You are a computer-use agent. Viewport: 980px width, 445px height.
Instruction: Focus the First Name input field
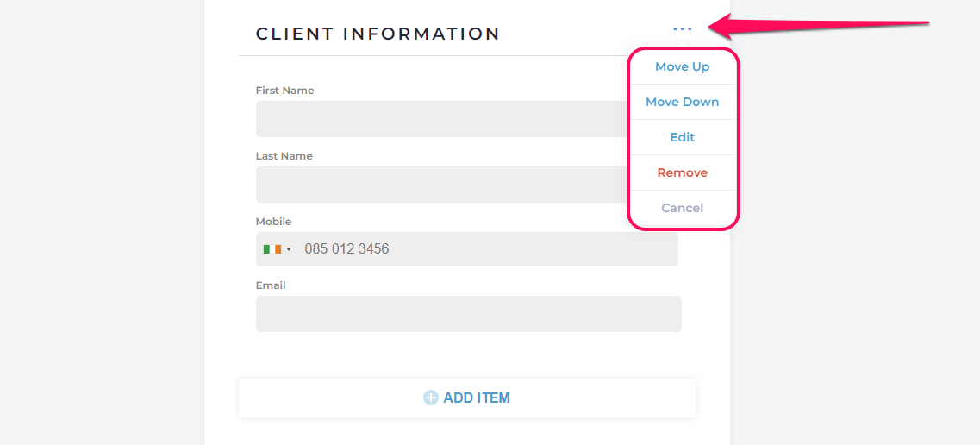click(442, 119)
